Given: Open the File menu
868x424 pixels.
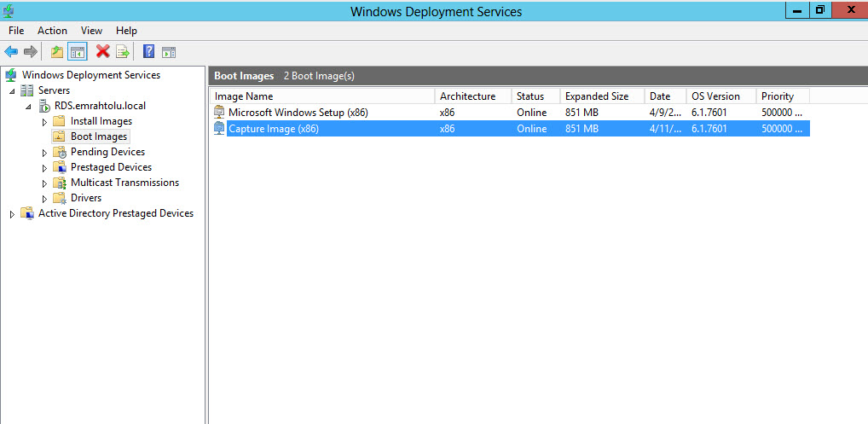Looking at the screenshot, I should [16, 31].
